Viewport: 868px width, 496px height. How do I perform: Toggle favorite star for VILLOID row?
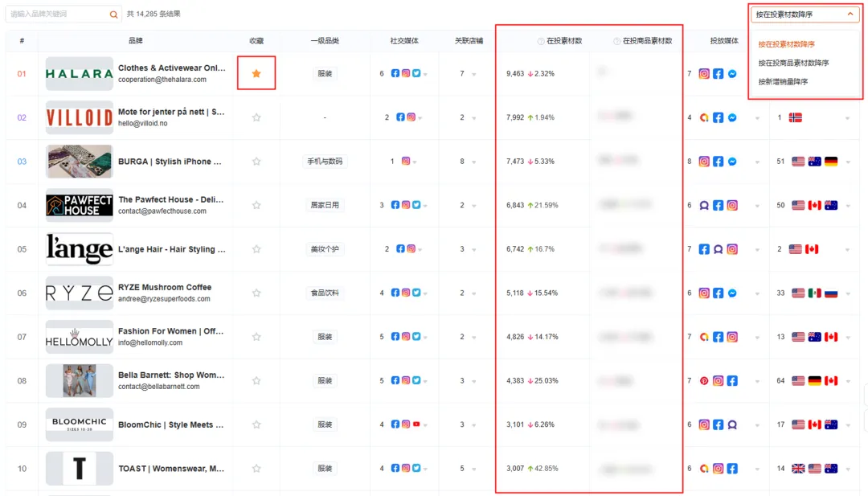(256, 117)
